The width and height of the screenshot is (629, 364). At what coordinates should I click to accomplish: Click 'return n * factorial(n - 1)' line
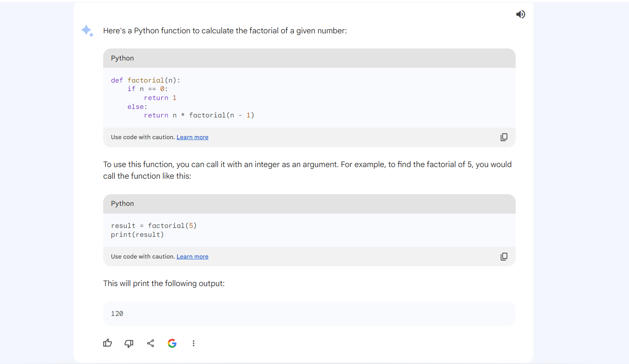[x=199, y=115]
